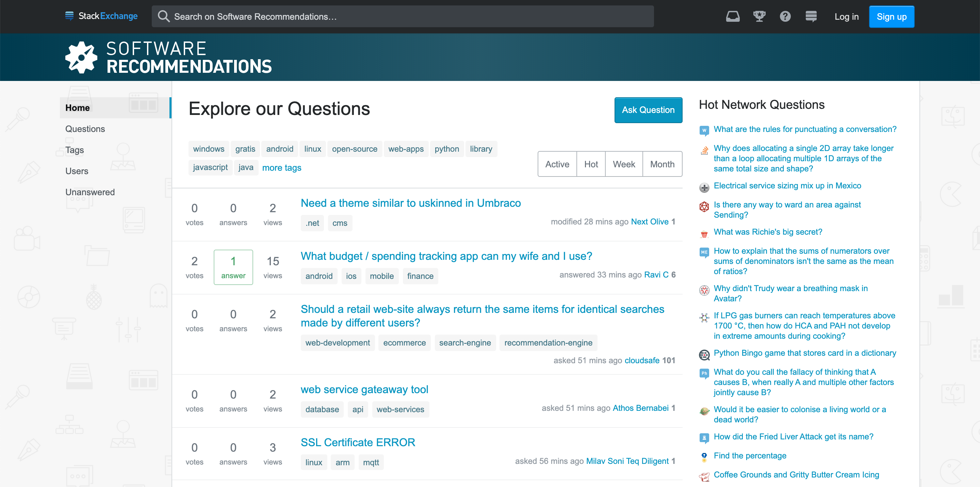Click icon beside punctuating a conversation question
Image resolution: width=980 pixels, height=487 pixels.
pyautogui.click(x=704, y=131)
